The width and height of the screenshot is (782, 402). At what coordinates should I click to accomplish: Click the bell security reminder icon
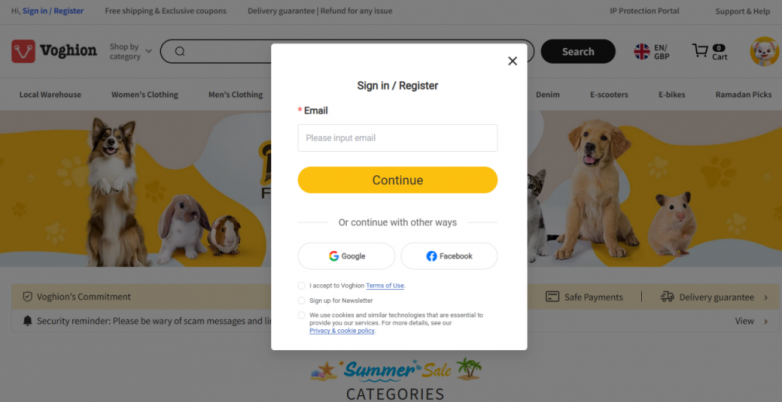pos(27,321)
